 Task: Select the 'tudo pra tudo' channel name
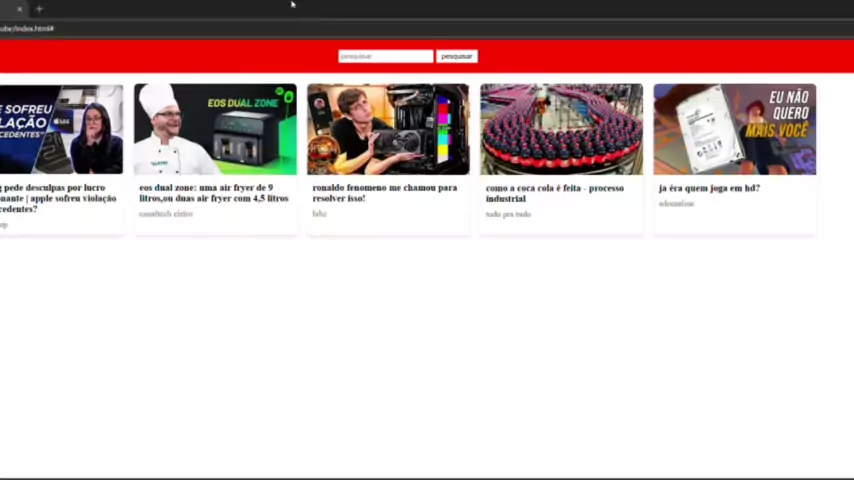pos(508,214)
